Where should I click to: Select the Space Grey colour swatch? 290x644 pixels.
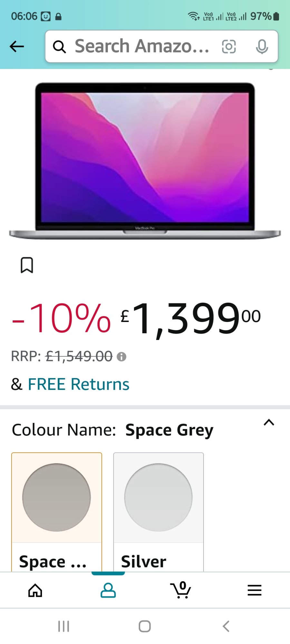[57, 512]
